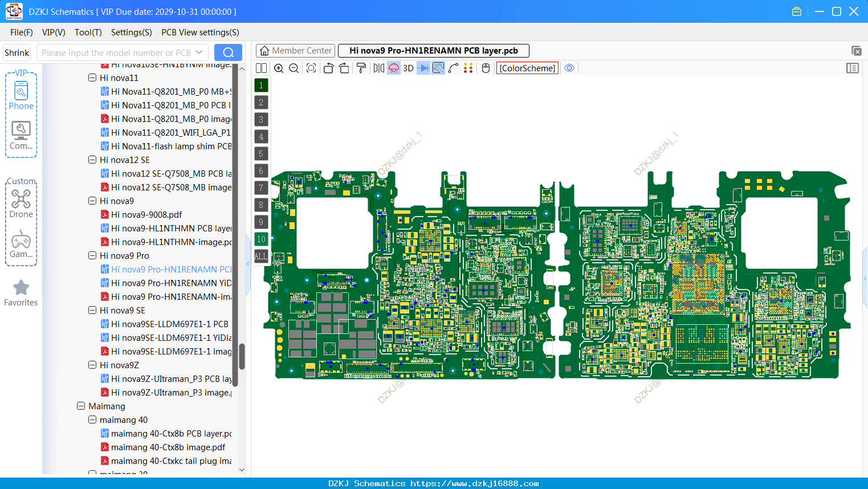This screenshot has width=868, height=489.
Task: Select the Hi nova9 Pro PCB layer tab
Action: (x=434, y=51)
